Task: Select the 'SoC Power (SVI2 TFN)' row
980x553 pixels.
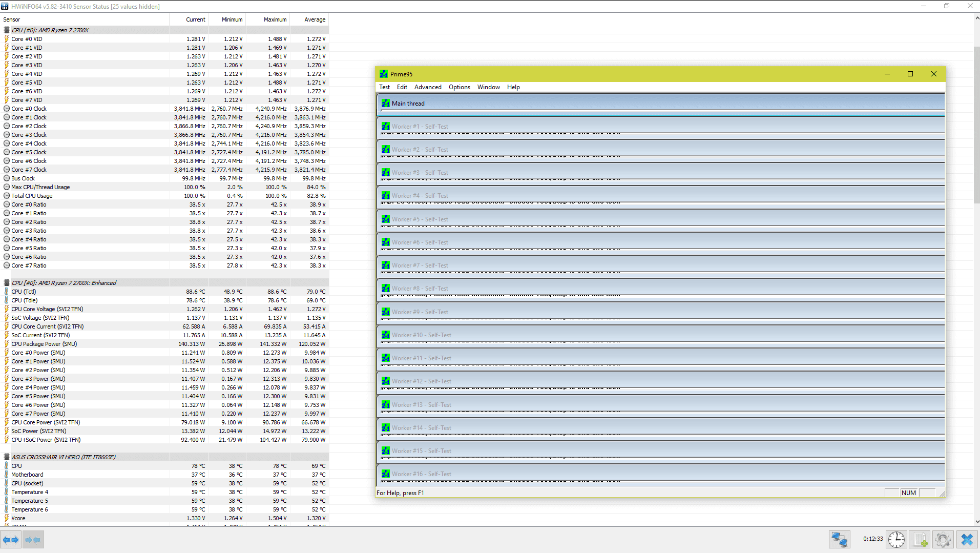Action: click(164, 431)
